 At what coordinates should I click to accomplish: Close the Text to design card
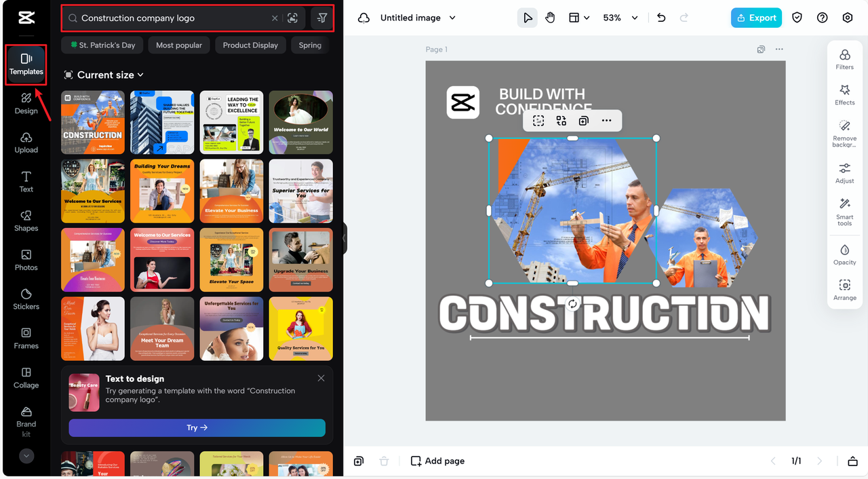pos(321,379)
